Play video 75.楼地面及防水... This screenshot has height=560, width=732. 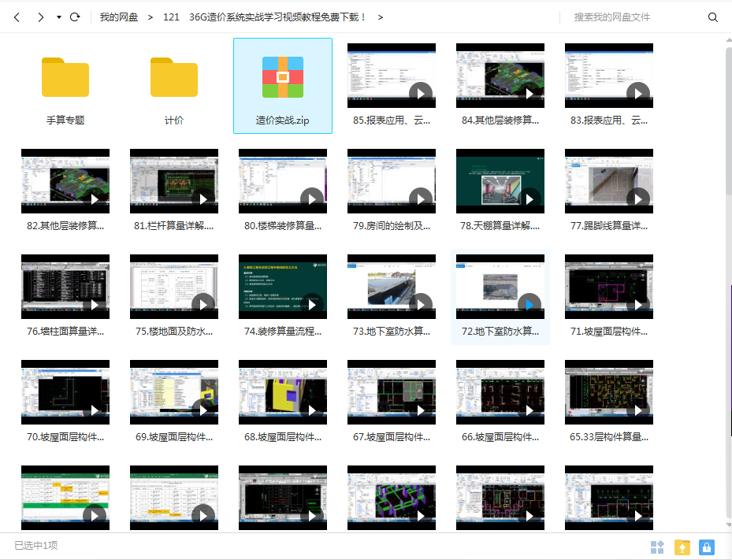pos(203,305)
